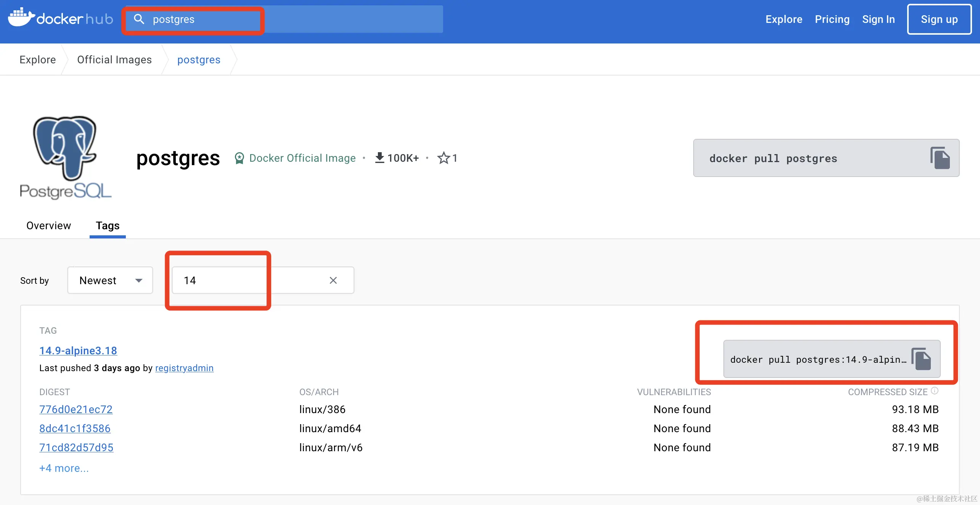Viewport: 980px width, 505px height.
Task: Click the 88.43 MB size value
Action: pos(915,428)
